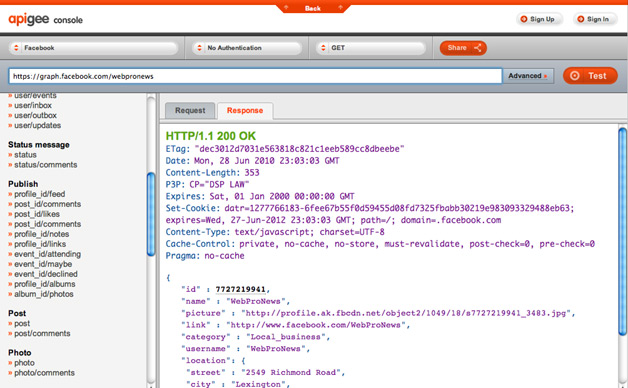Viewport: 628px width, 388px height.
Task: Select event_id/declined under Publish
Action: tap(46, 274)
